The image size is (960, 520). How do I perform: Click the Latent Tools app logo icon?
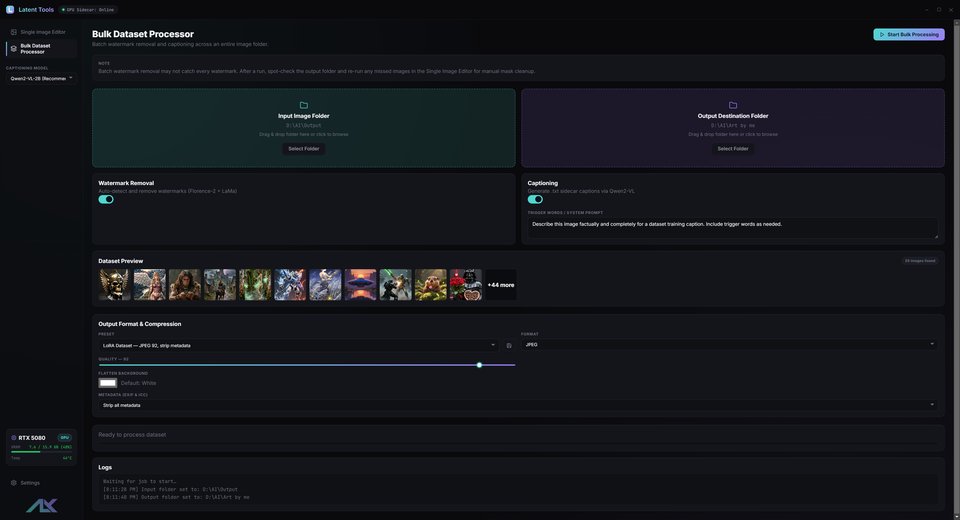coord(10,9)
